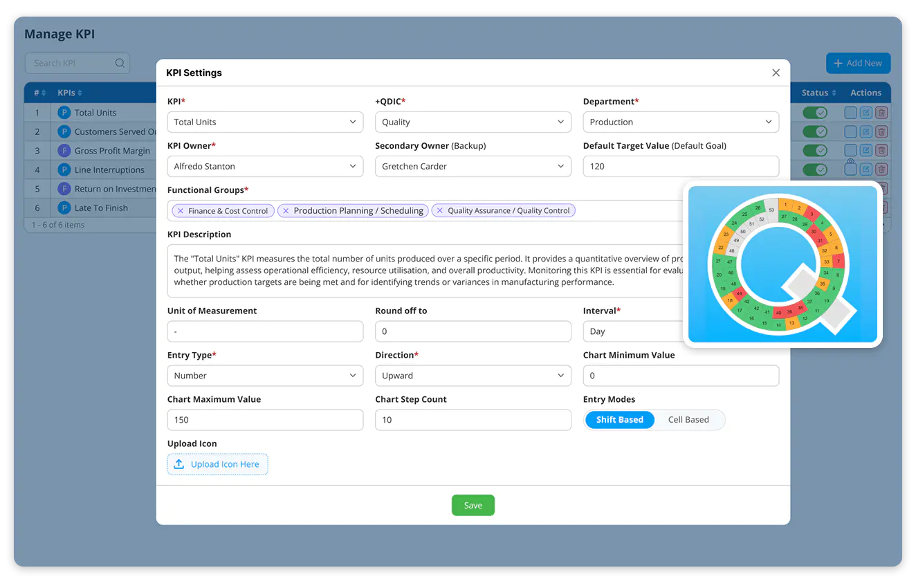Click the P badge beside Customers Served
The width and height of the screenshot is (916, 588).
point(64,131)
